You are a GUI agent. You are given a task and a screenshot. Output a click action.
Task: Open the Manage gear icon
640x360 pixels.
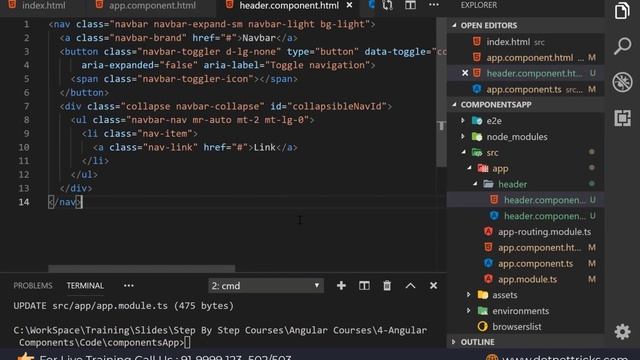622,331
